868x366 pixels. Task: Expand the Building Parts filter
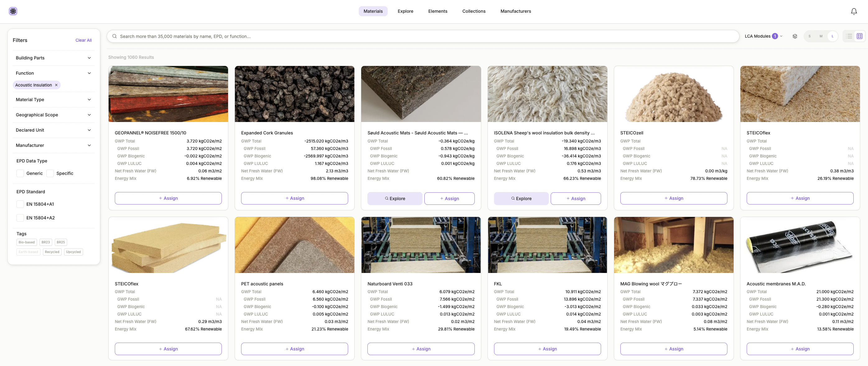[53, 58]
